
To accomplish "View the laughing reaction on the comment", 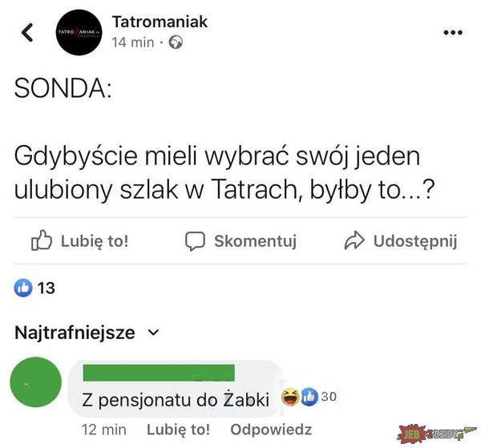I will pos(290,397).
